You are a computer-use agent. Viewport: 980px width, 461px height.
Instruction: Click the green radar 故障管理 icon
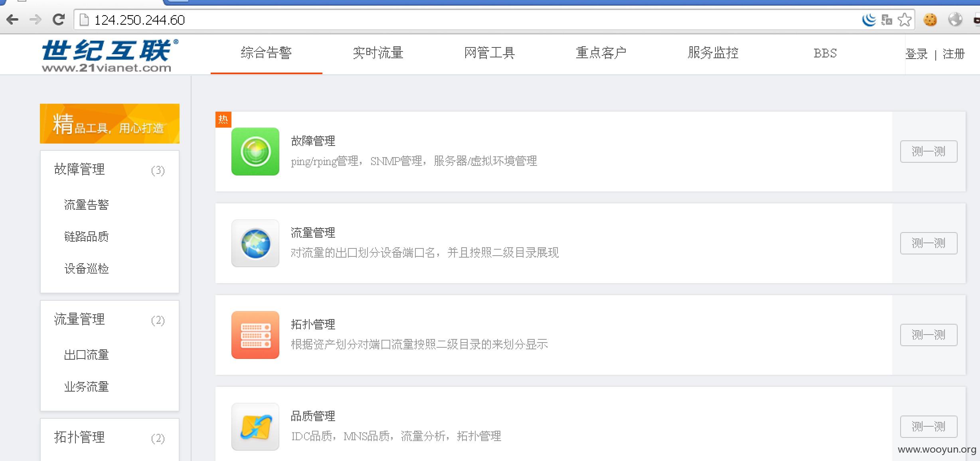(255, 152)
